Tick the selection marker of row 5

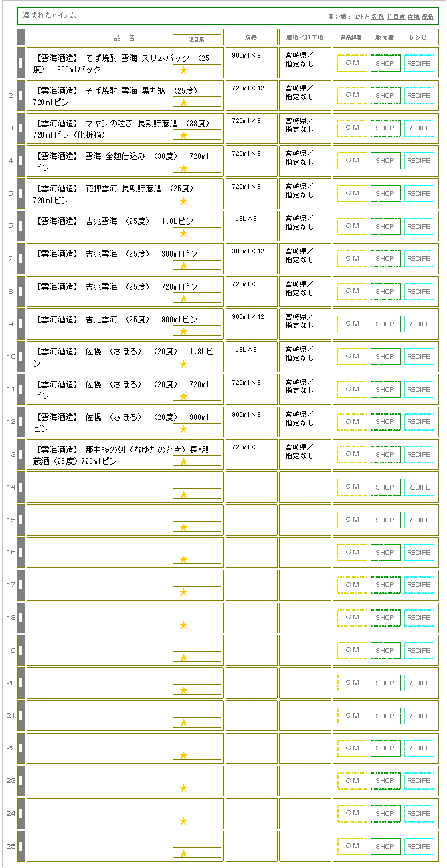21,193
